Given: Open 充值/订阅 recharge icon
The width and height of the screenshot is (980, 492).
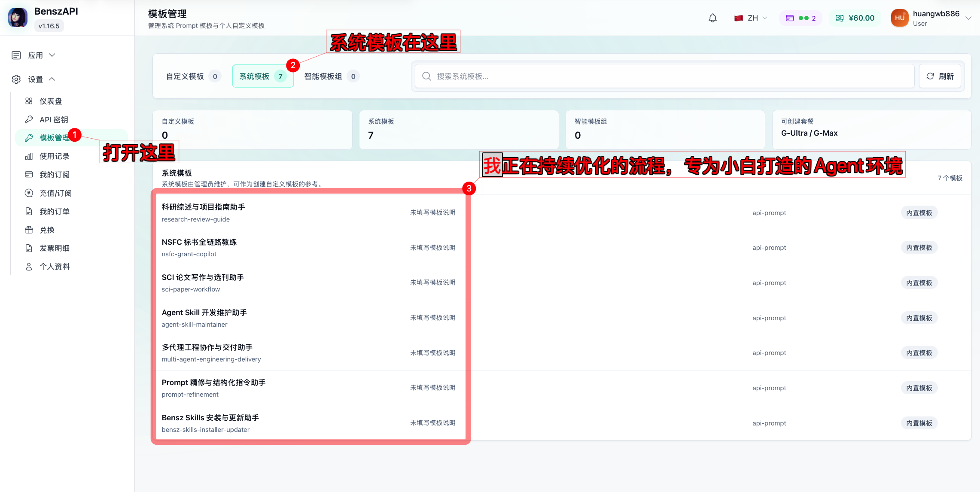Looking at the screenshot, I should tap(29, 193).
